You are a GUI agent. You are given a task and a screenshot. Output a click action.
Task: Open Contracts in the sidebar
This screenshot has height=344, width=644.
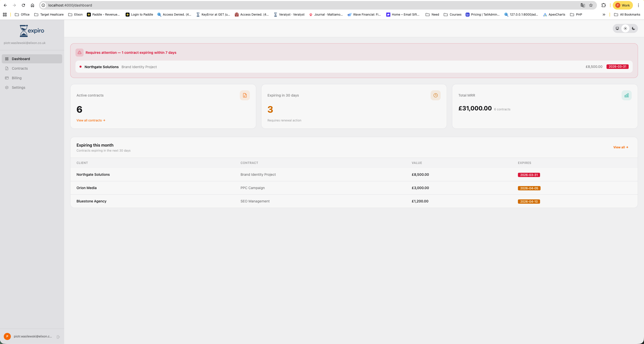(x=20, y=68)
